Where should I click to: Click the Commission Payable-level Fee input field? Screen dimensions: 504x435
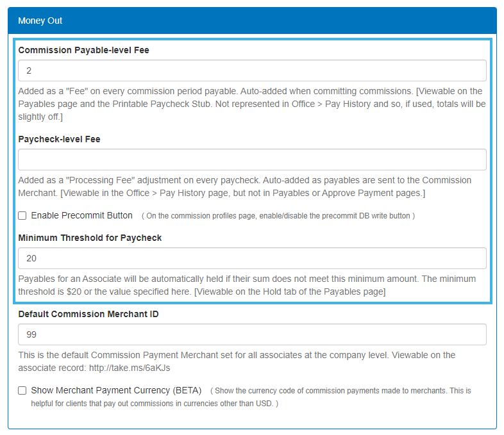coord(252,70)
